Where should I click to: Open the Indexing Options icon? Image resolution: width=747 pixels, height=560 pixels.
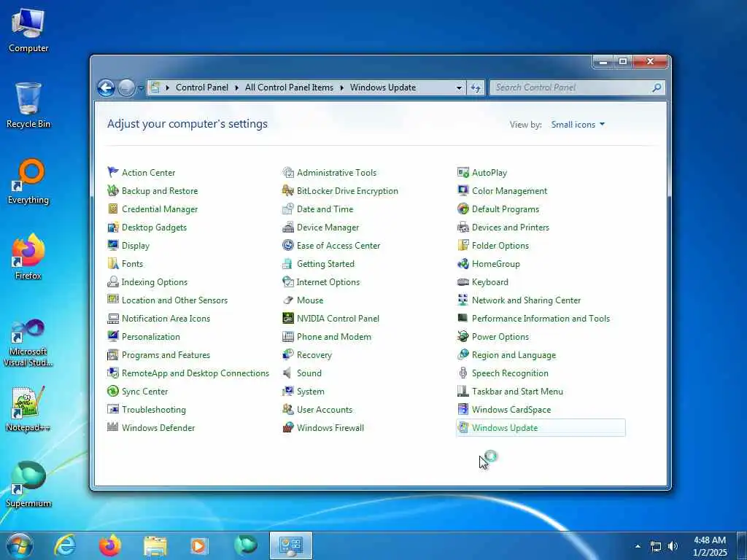pos(113,282)
